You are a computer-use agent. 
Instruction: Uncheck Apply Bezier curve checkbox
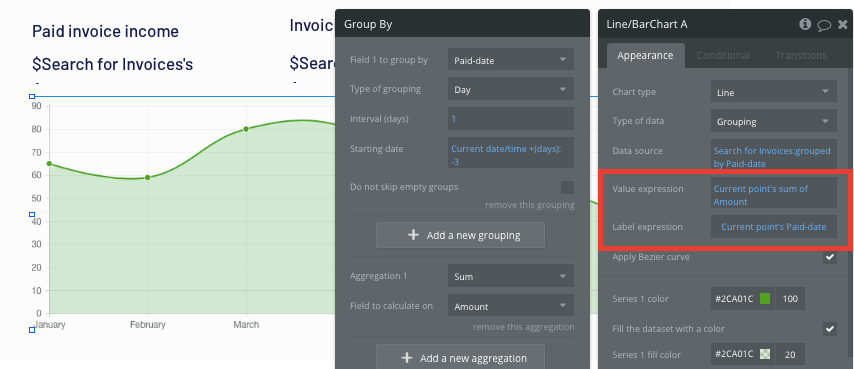[x=829, y=257]
